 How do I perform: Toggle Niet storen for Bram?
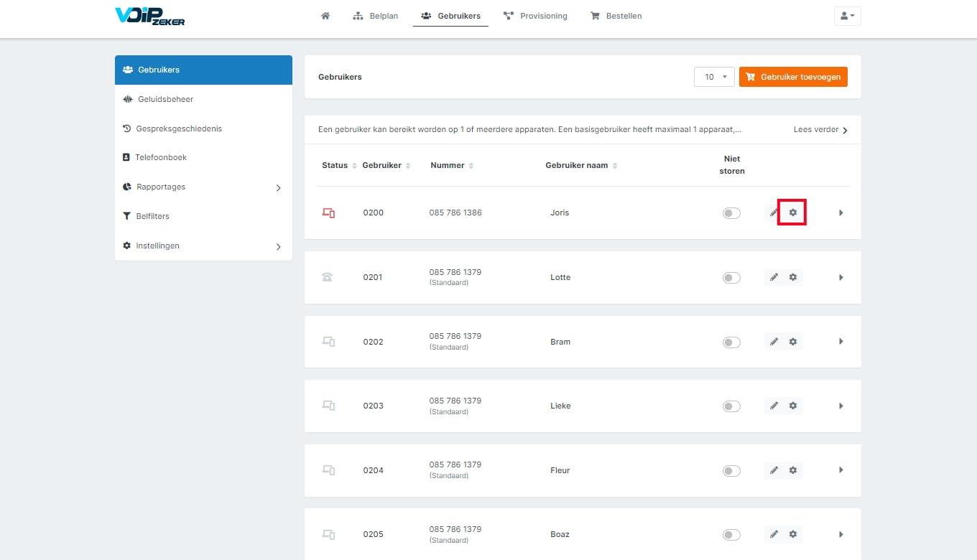(x=731, y=342)
